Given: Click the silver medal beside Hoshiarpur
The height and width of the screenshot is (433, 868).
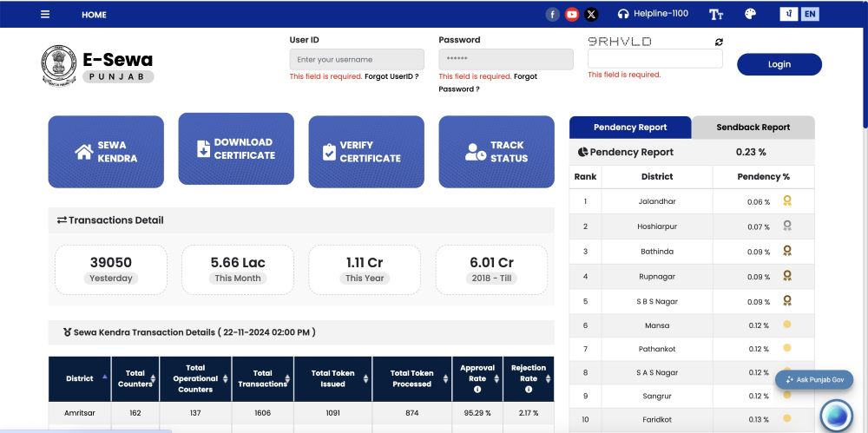Looking at the screenshot, I should [x=787, y=226].
